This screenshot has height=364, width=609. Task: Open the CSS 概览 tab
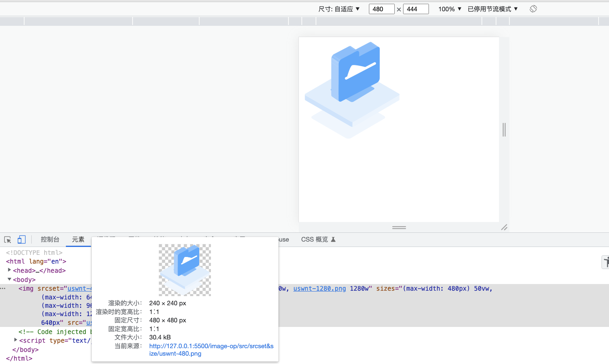(x=315, y=239)
